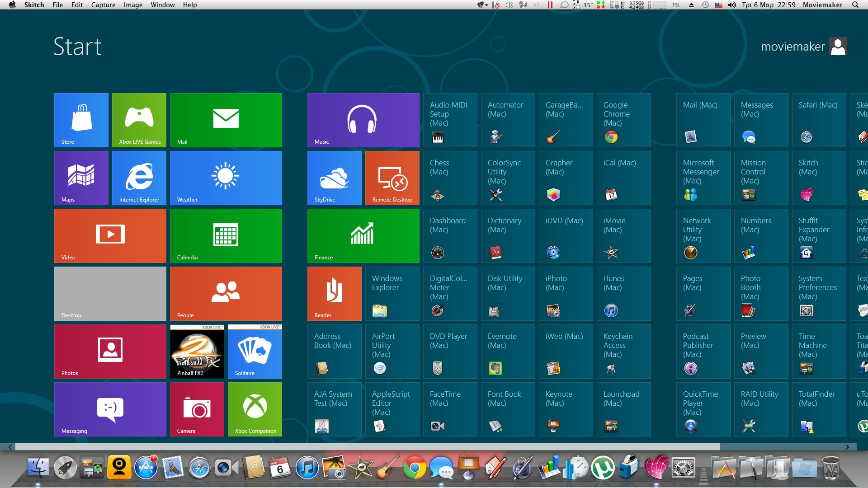This screenshot has height=488, width=868.
Task: Open Trash in the Dock
Action: click(x=831, y=468)
